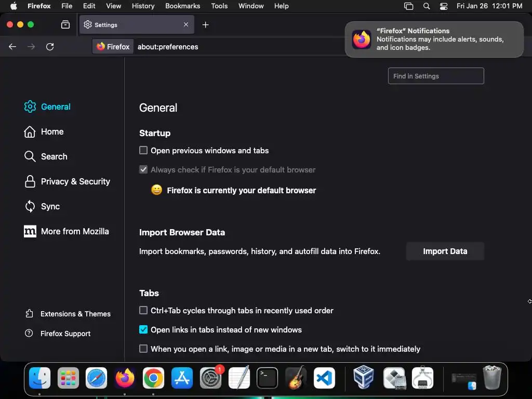Screen dimensions: 532x399
Task: Focus the Find in Settings search box
Action: click(x=436, y=76)
